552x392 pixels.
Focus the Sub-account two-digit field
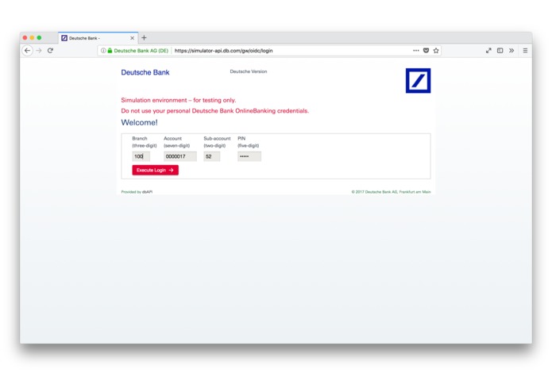tap(212, 156)
